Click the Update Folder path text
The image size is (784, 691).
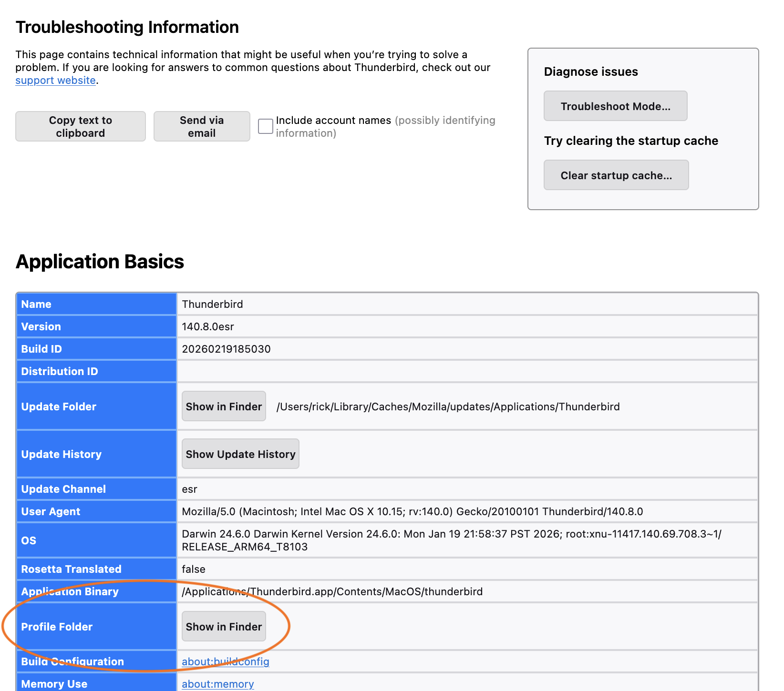pos(448,406)
